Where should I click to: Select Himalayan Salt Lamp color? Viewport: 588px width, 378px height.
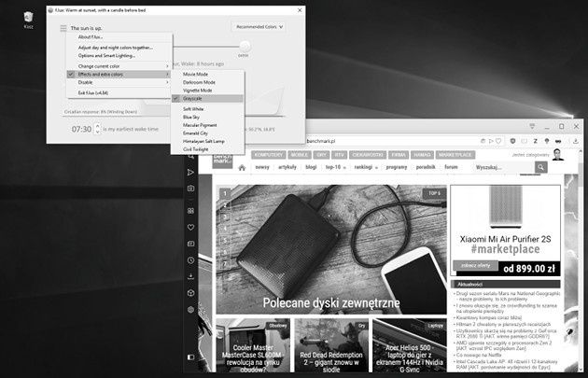click(x=207, y=141)
